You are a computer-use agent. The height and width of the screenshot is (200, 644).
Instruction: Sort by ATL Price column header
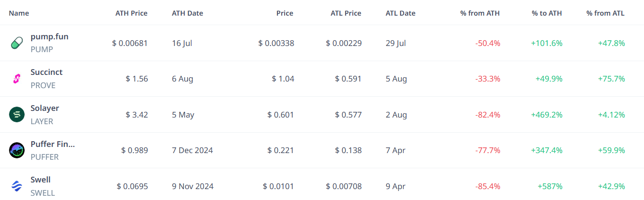[x=346, y=13]
